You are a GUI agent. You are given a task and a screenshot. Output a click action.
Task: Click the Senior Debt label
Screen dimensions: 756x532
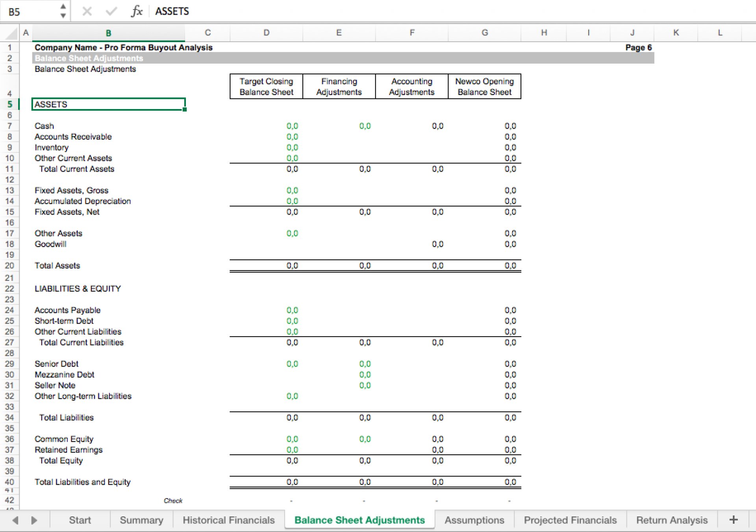tap(56, 364)
